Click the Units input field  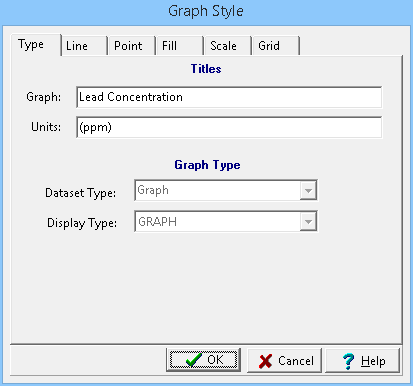click(229, 127)
